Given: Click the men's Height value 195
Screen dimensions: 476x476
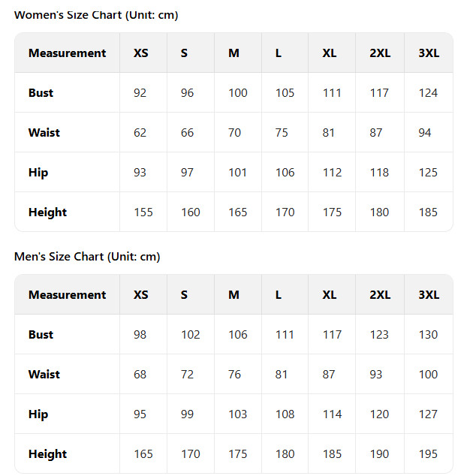Looking at the screenshot, I should [x=428, y=453].
